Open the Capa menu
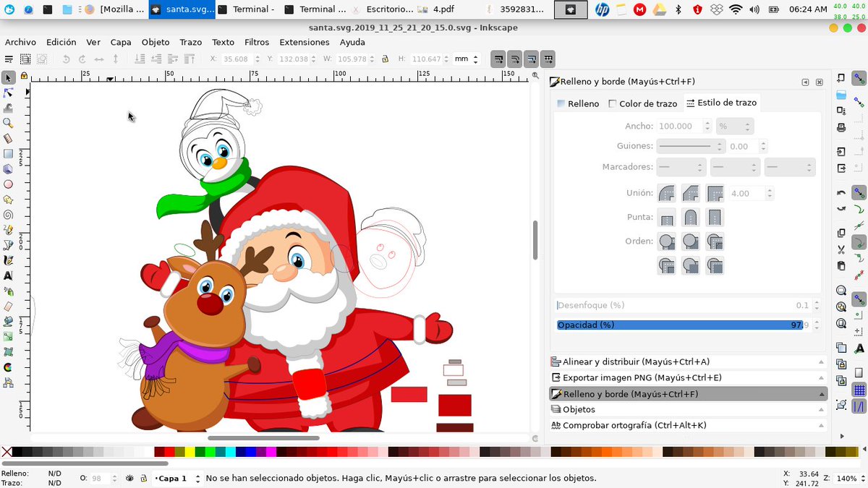This screenshot has width=868, height=488. coord(121,42)
